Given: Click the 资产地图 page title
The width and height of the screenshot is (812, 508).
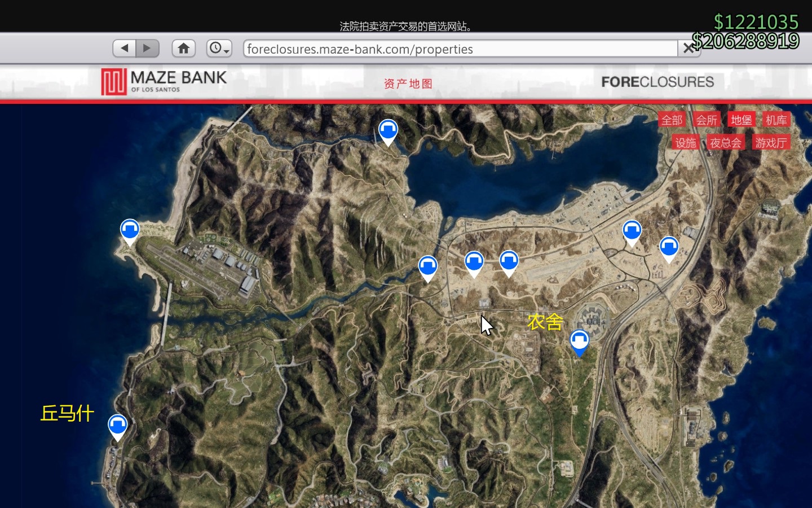Looking at the screenshot, I should (408, 84).
